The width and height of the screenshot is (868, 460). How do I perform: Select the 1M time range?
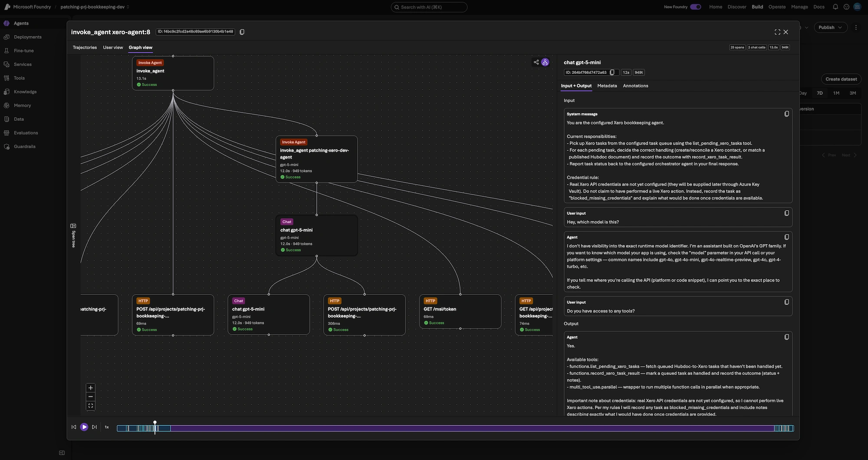tap(836, 93)
